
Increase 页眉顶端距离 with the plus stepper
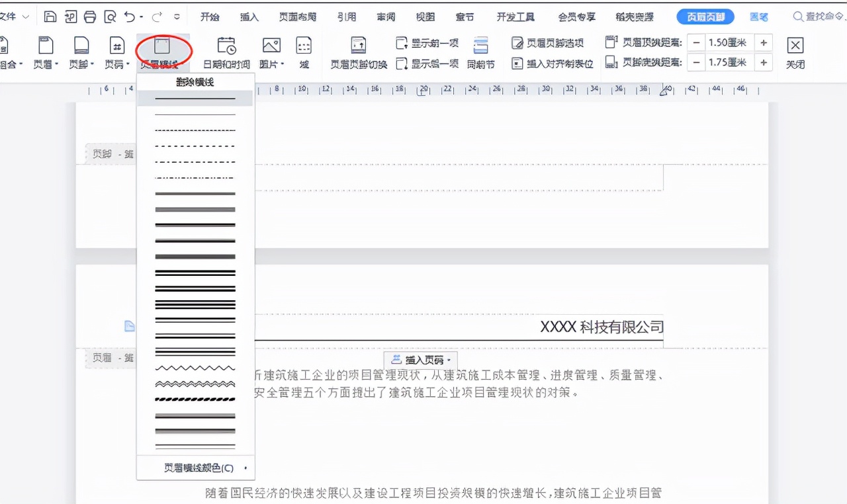764,42
